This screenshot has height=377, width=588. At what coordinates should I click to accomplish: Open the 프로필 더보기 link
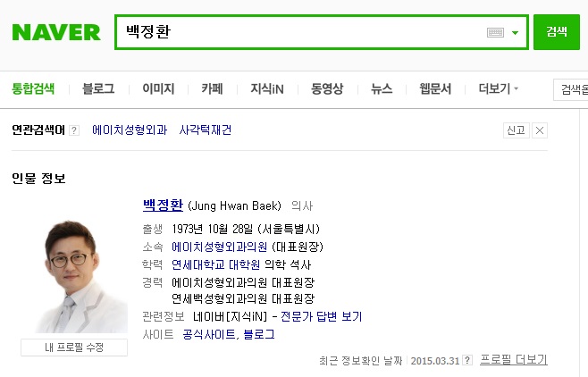tap(513, 361)
